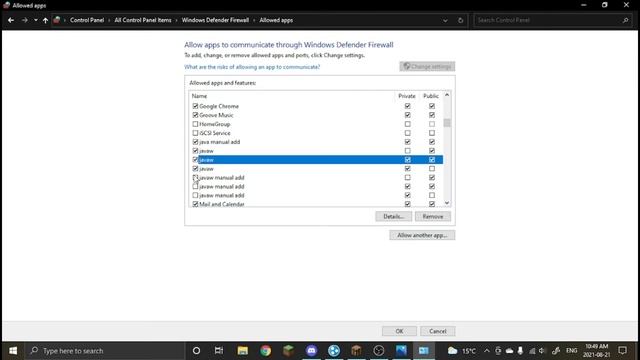
Task: Open the notification center icon
Action: [622, 351]
